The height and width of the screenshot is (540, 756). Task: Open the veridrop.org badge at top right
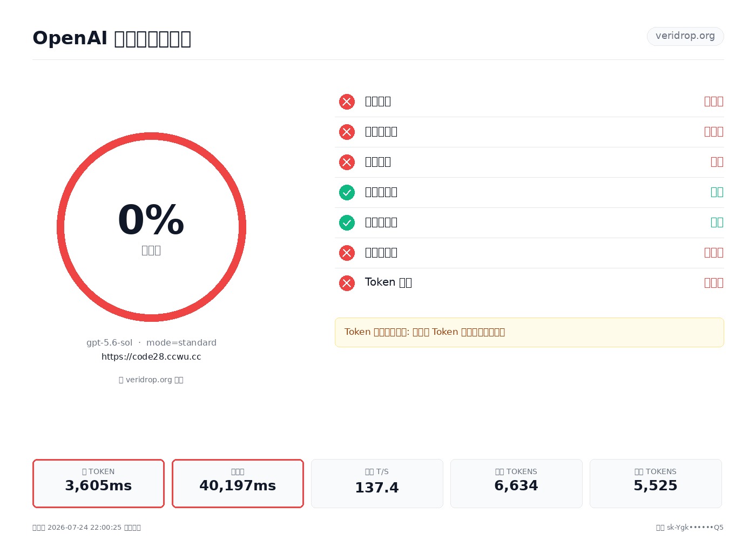[685, 36]
